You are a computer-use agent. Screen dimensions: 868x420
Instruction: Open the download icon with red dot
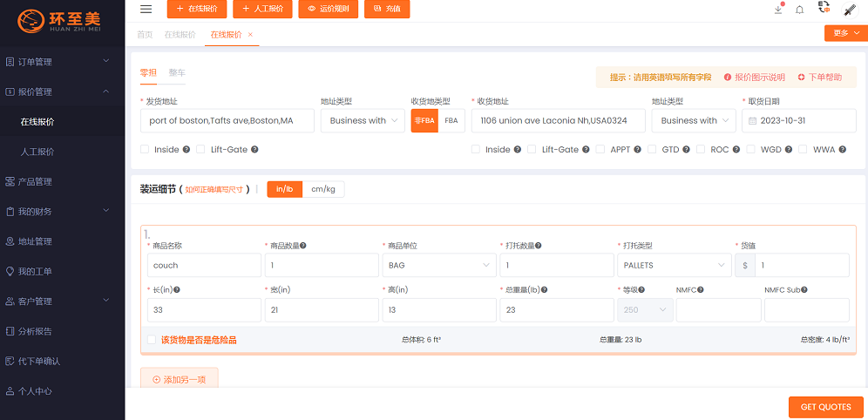click(778, 10)
